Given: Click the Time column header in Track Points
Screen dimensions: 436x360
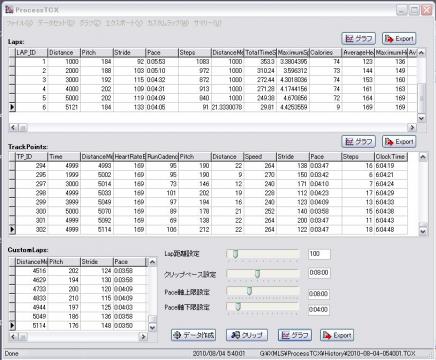Looking at the screenshot, I should (64, 157).
